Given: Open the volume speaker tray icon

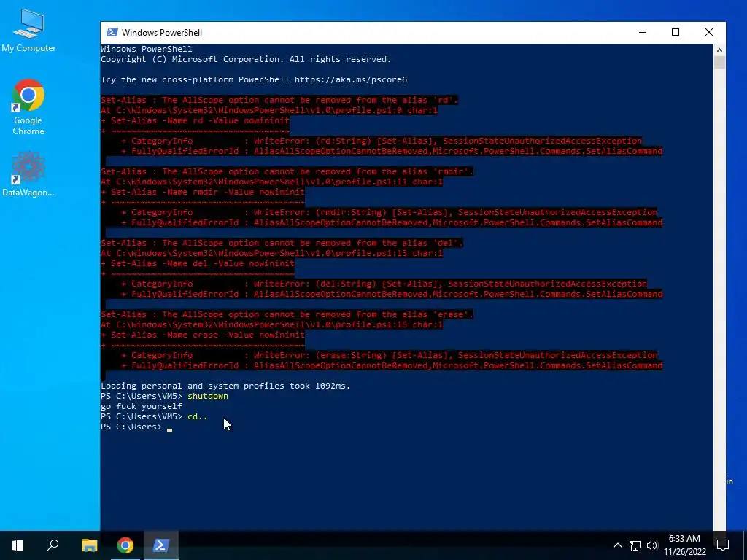Looking at the screenshot, I should tap(652, 545).
